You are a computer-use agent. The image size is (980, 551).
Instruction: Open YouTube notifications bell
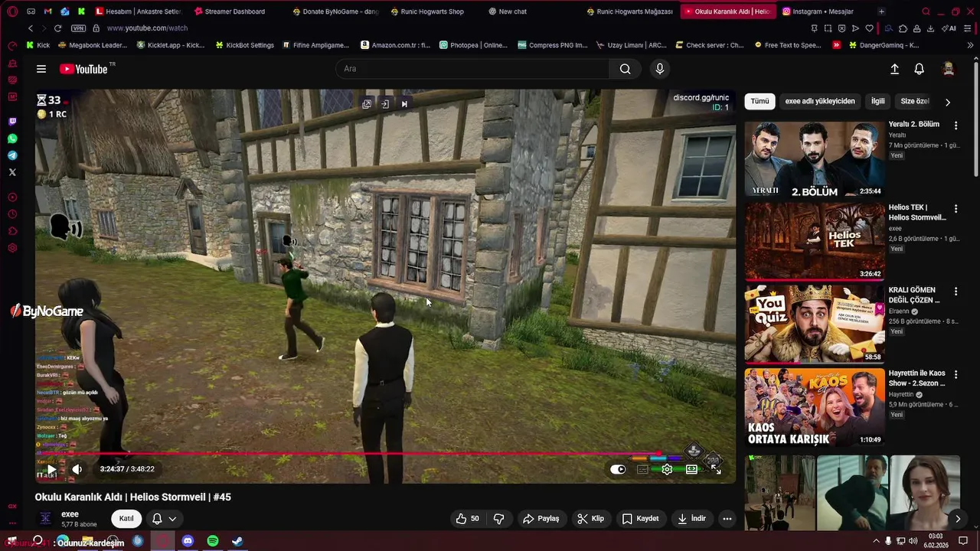click(920, 69)
